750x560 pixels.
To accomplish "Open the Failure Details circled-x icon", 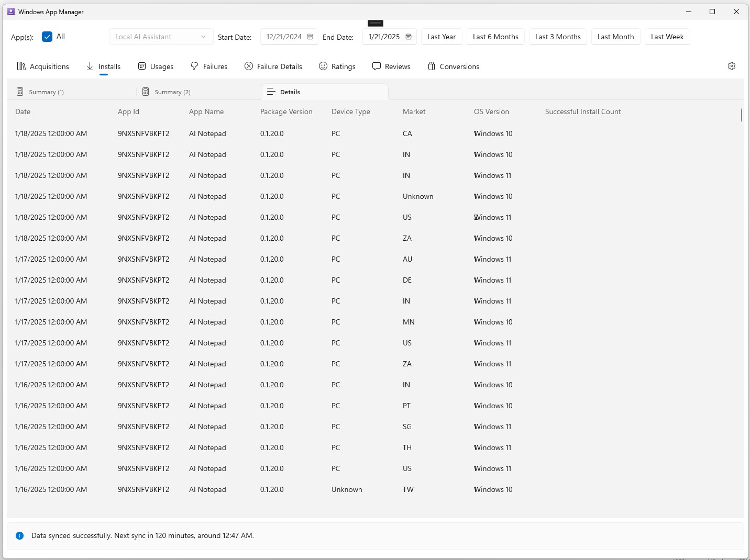I will [x=249, y=66].
